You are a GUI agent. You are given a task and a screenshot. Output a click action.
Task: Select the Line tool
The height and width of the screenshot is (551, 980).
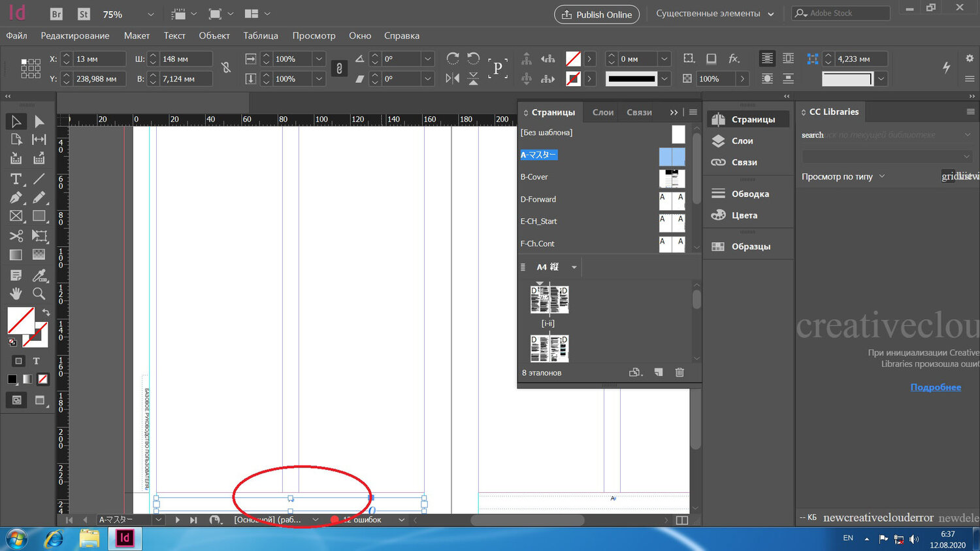(39, 179)
